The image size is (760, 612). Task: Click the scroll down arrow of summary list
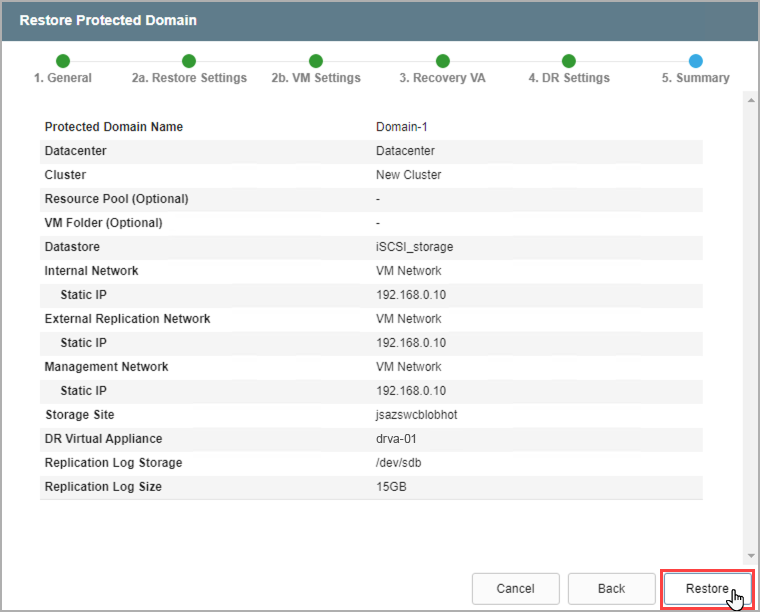click(x=751, y=555)
